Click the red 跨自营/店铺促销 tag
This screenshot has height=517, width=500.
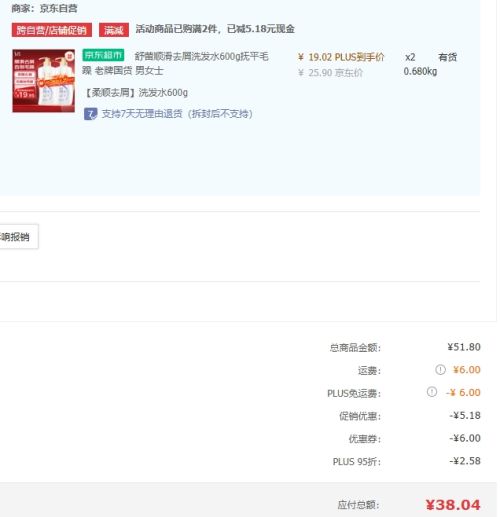[x=52, y=30]
